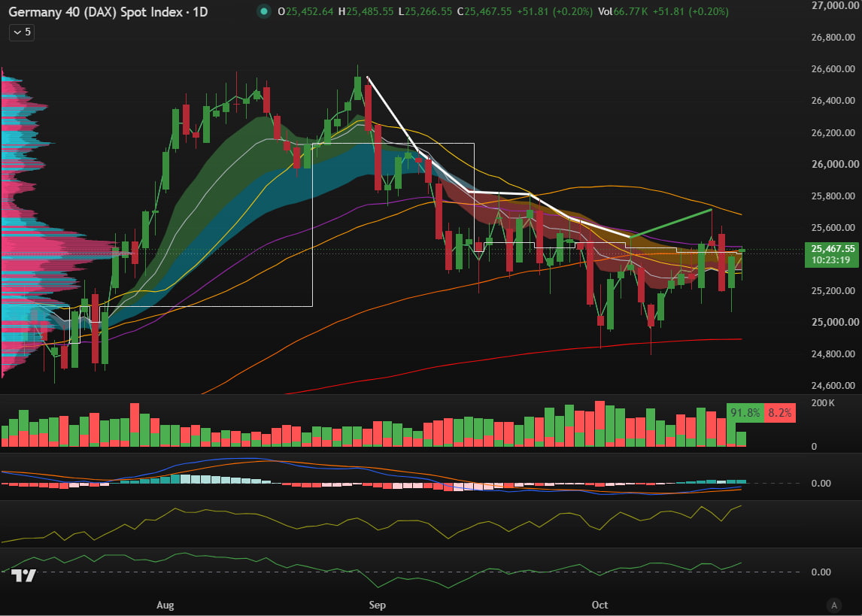Click the Sep label on the time axis

tap(377, 605)
